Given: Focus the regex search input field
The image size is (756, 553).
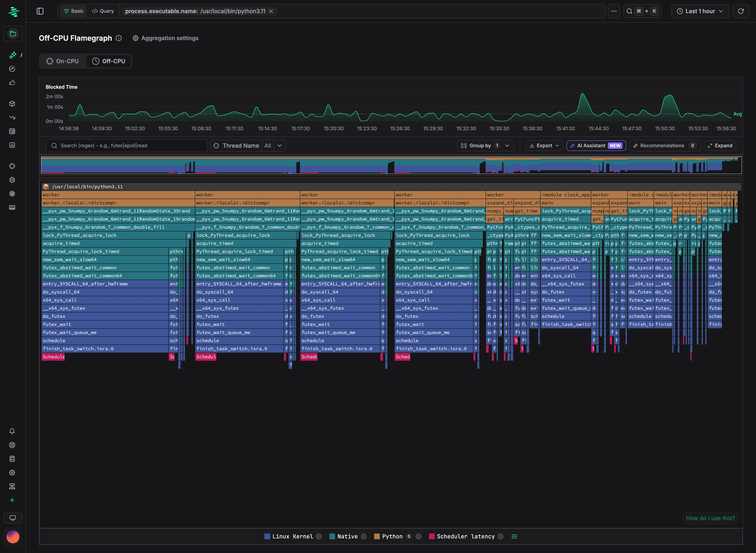Looking at the screenshot, I should [127, 146].
